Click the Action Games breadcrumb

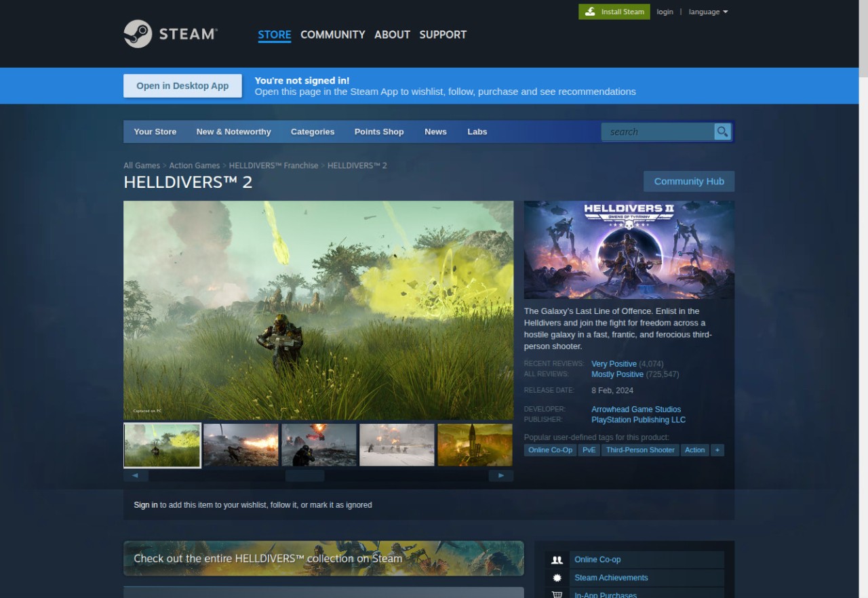click(195, 165)
